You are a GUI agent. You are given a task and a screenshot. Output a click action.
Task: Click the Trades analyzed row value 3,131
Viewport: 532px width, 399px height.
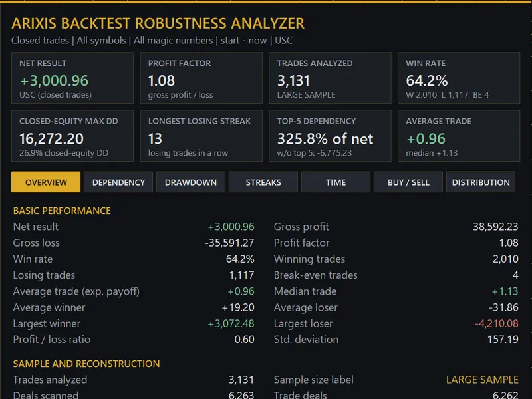[241, 380]
